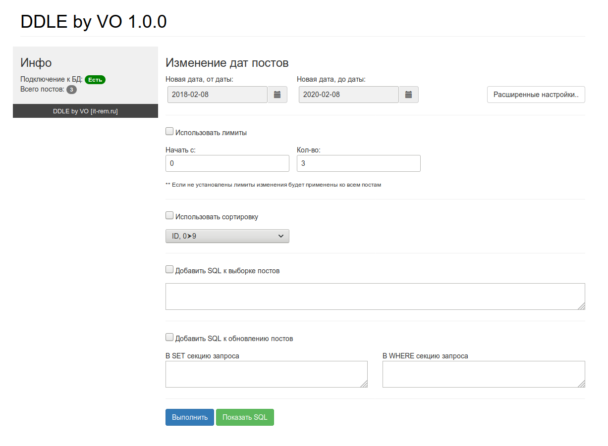
Task: Click the to-date field showing 2020-02-08
Action: [349, 95]
